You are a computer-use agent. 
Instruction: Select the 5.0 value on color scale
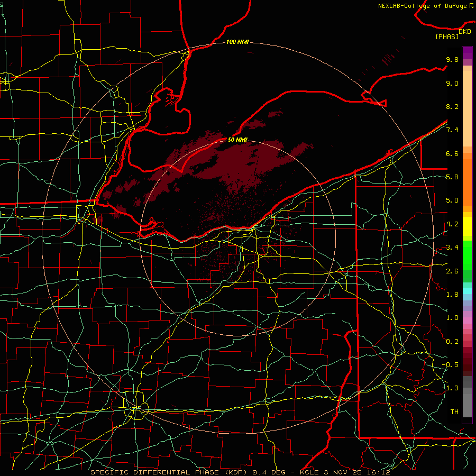click(x=452, y=200)
